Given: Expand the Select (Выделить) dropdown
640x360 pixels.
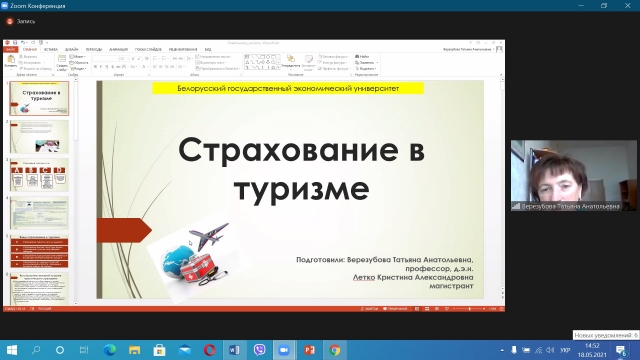Looking at the screenshot, I should (366, 69).
